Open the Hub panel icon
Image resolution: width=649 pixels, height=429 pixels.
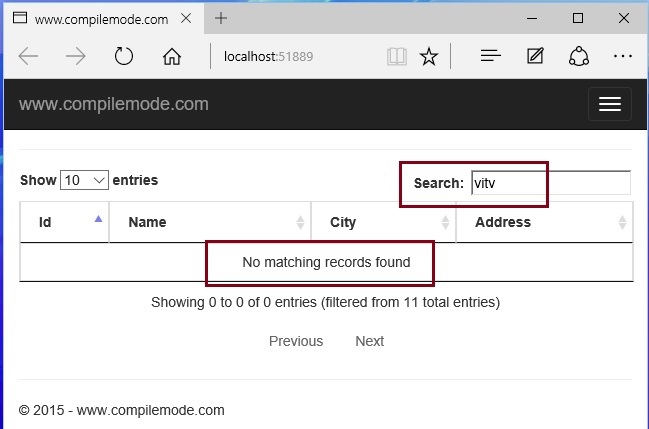(x=490, y=56)
